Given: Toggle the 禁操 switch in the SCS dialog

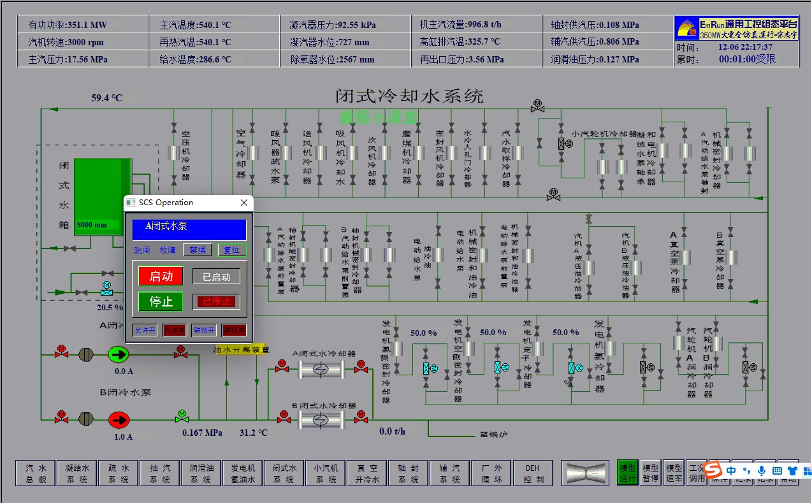Looking at the screenshot, I should (196, 250).
